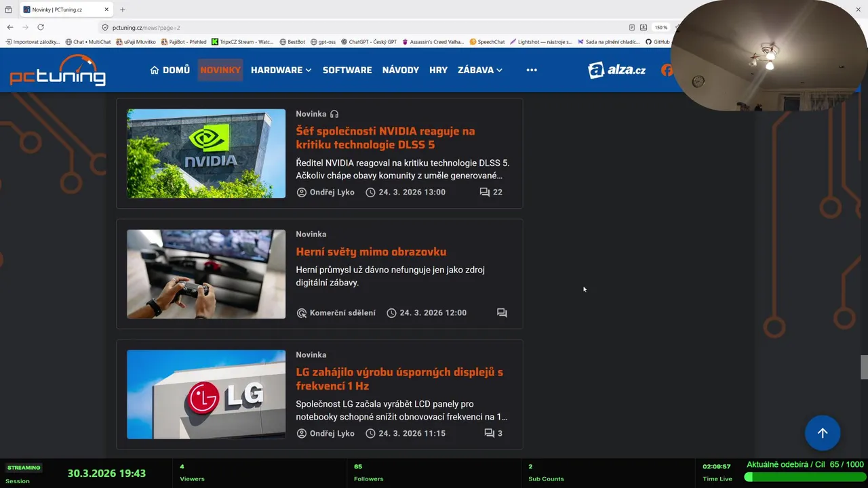Open the tab list icon at top left
Screen dimensions: 868x488
[x=8, y=9]
